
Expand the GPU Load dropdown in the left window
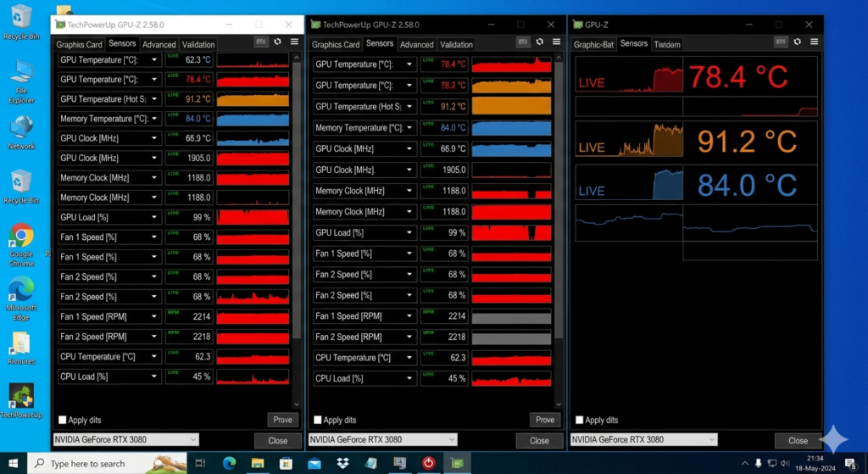pyautogui.click(x=154, y=218)
